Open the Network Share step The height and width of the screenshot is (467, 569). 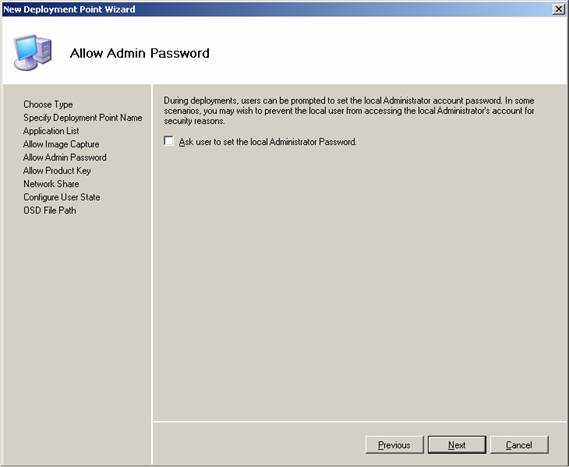coord(51,184)
